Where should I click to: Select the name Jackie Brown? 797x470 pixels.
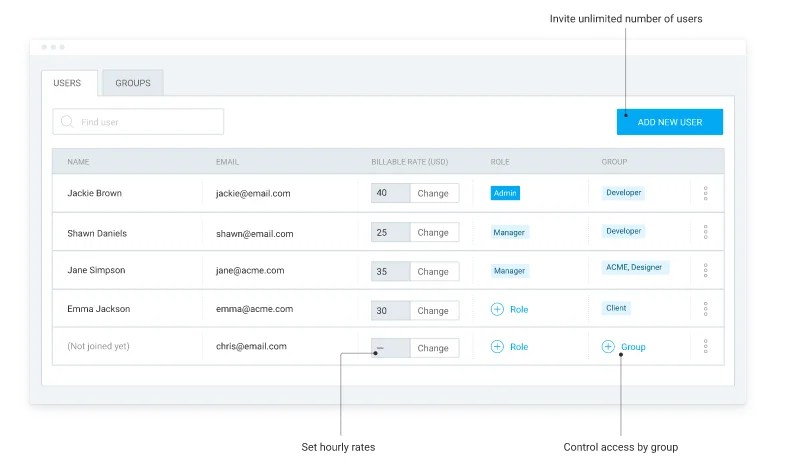tap(95, 193)
